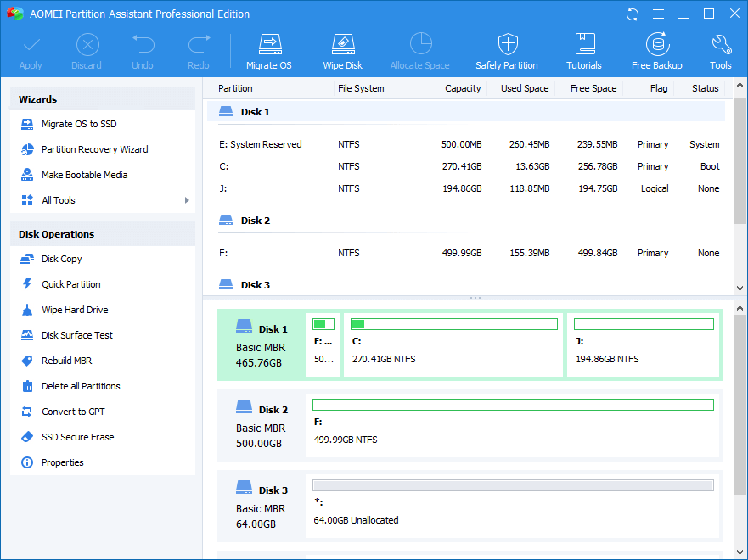This screenshot has height=560, width=748.
Task: Click the Discard toolbar icon
Action: point(87,45)
